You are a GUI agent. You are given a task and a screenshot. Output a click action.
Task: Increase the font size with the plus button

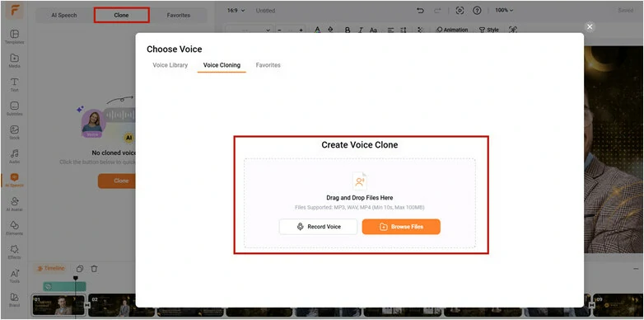301,30
